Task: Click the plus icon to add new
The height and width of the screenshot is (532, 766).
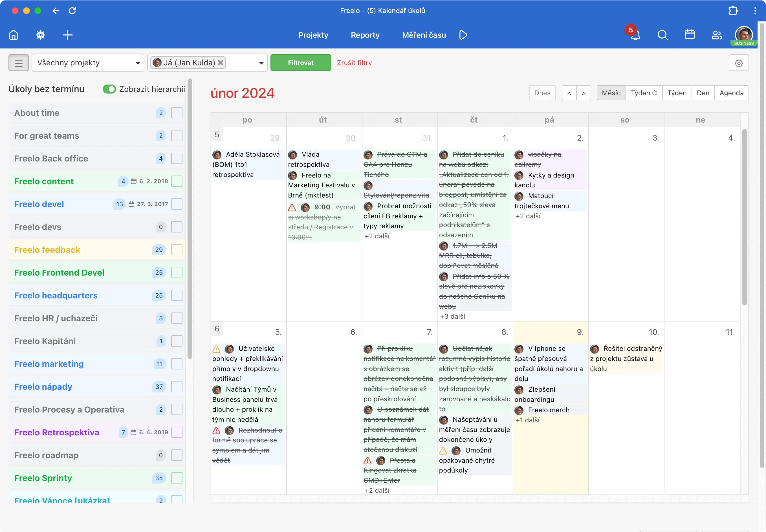Action: (68, 35)
